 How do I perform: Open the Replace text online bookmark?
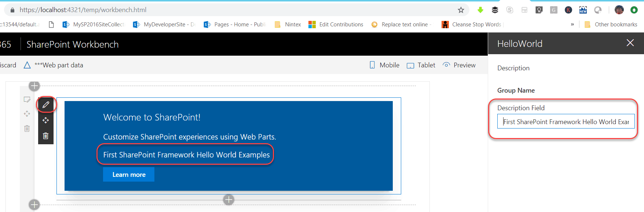pos(401,25)
